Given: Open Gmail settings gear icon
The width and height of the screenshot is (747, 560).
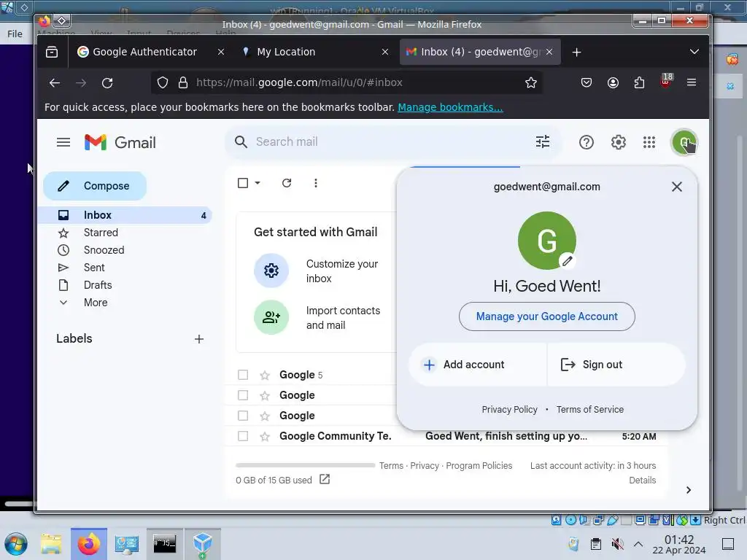Looking at the screenshot, I should pyautogui.click(x=619, y=142).
